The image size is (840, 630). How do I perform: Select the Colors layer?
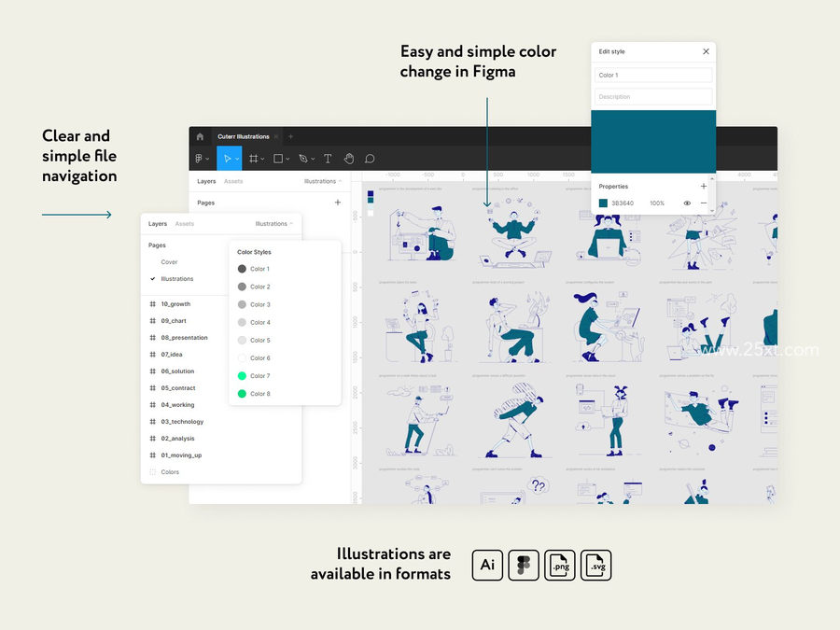[170, 472]
